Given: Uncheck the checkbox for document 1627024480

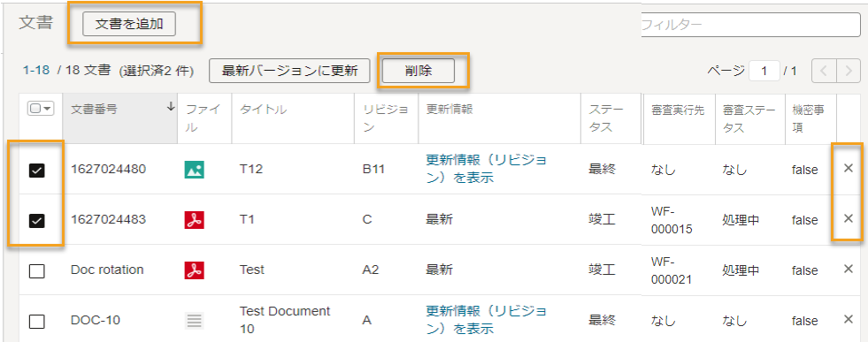Looking at the screenshot, I should [36, 171].
